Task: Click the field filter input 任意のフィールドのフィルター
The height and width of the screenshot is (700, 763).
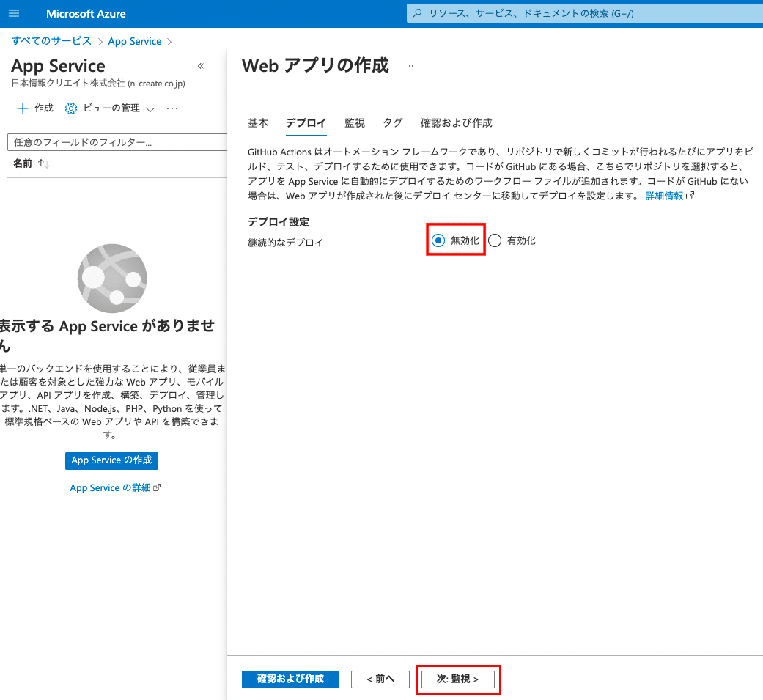Action: (x=117, y=142)
